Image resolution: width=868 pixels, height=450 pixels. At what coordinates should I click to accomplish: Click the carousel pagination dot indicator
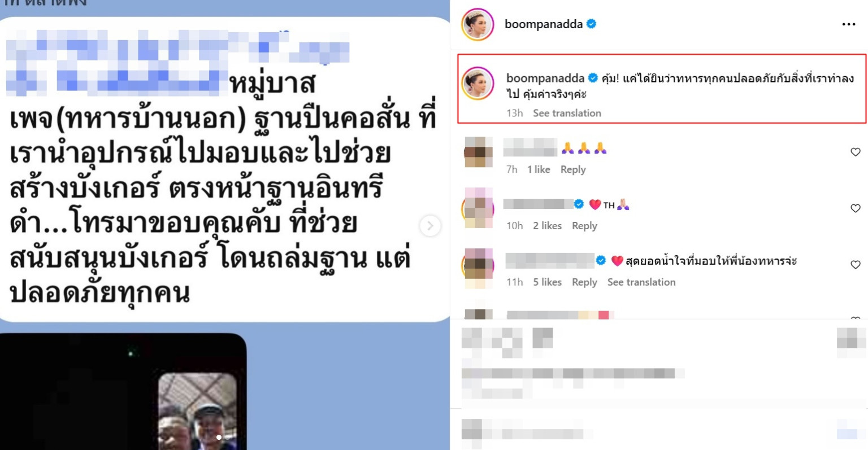(x=219, y=437)
